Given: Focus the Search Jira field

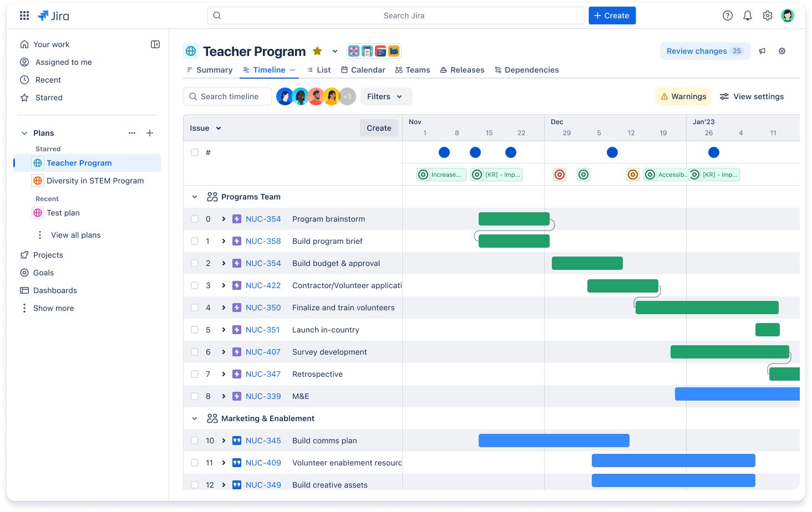Looking at the screenshot, I should (x=395, y=16).
